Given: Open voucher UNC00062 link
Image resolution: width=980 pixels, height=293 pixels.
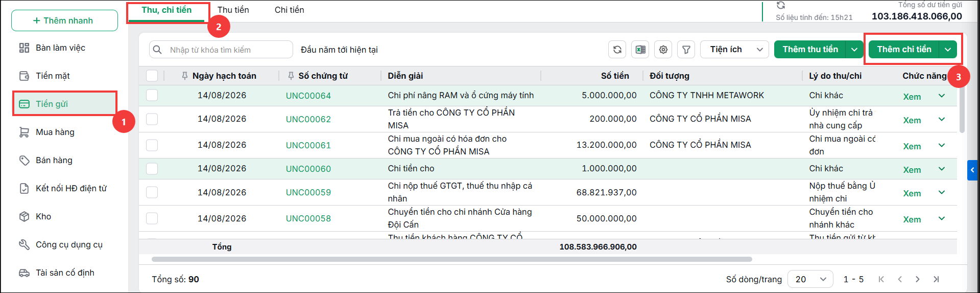Looking at the screenshot, I should tap(308, 119).
